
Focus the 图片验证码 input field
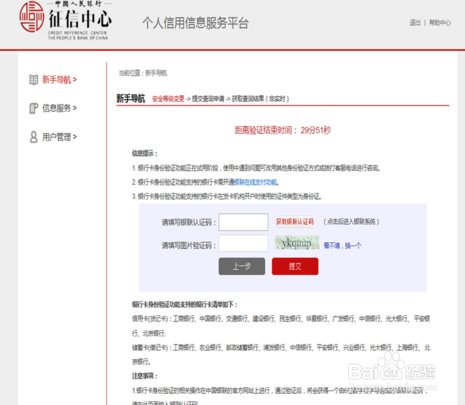click(243, 243)
